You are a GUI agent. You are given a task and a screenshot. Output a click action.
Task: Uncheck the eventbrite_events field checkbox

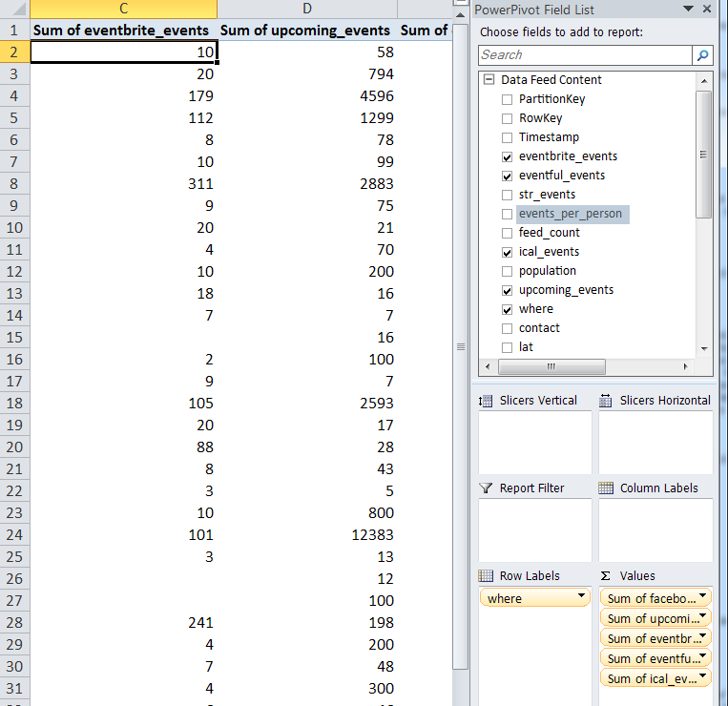coord(507,156)
